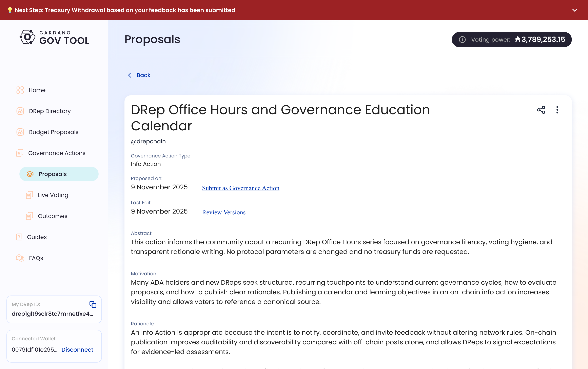This screenshot has width=588, height=369.
Task: Click the Cardano Gov Tool logo
Action: click(54, 37)
